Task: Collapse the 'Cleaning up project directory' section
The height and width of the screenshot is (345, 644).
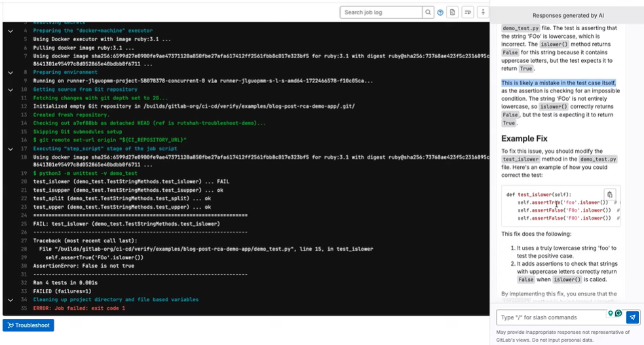Action: coord(10,300)
